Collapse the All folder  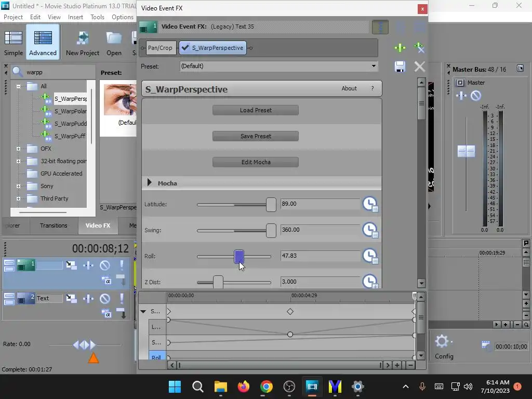coord(18,86)
